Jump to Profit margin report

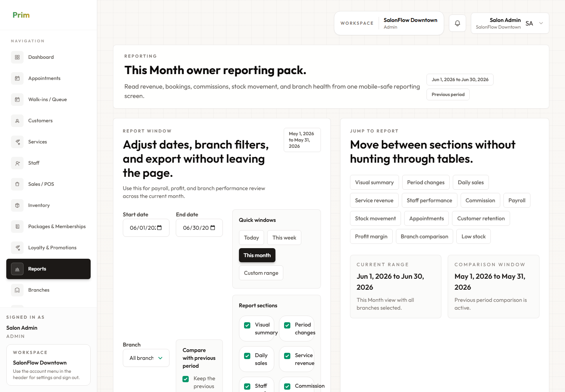tap(371, 236)
